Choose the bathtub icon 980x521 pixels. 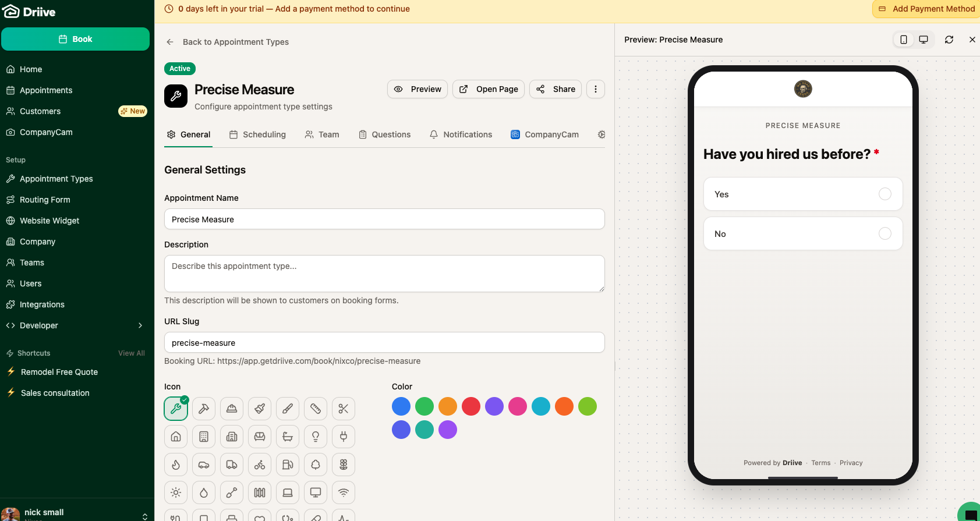[x=288, y=437]
